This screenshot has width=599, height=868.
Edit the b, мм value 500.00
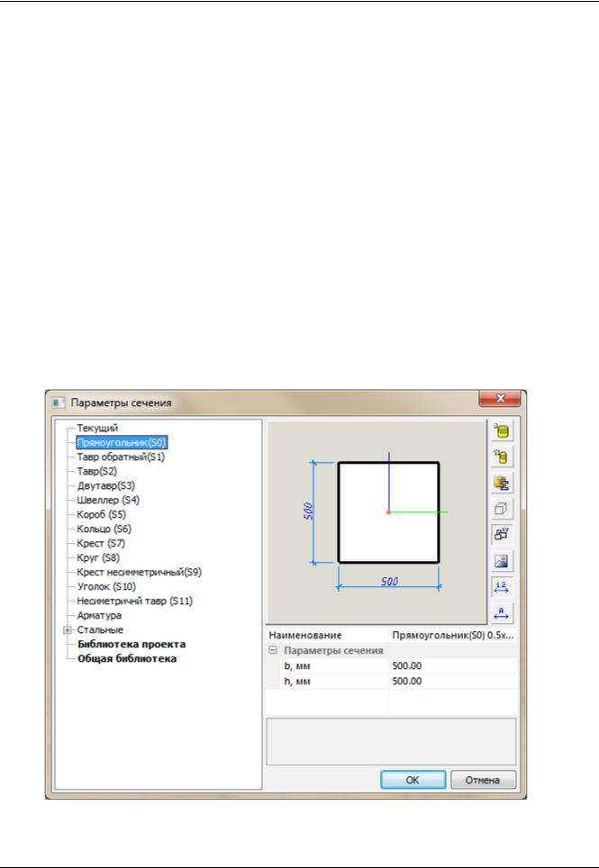tap(453, 665)
